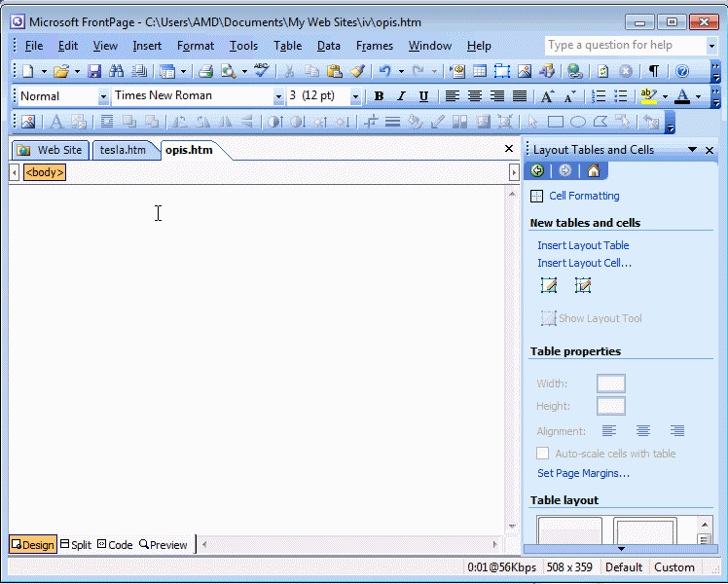Open the Table menu

[x=287, y=46]
